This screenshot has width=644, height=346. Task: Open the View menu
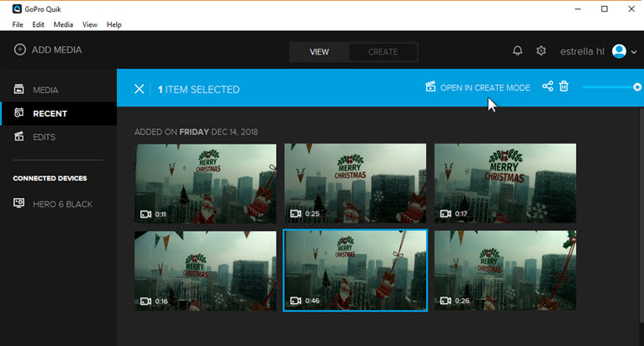click(x=89, y=24)
